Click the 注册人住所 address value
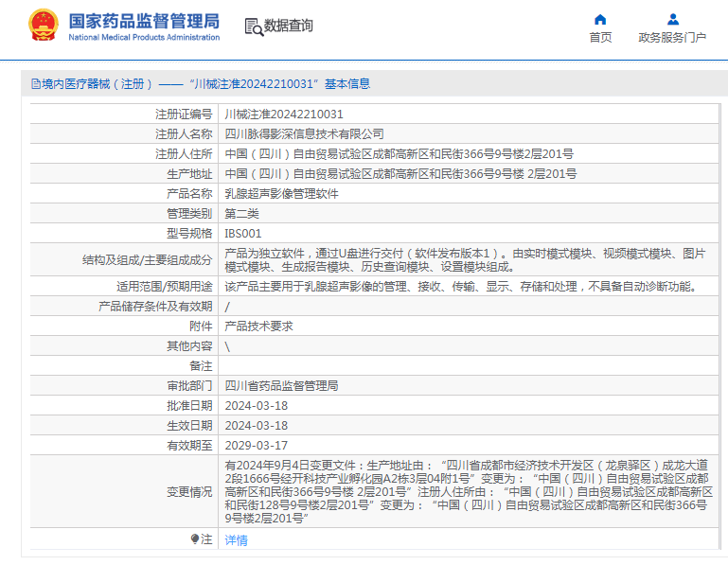 pyautogui.click(x=399, y=154)
